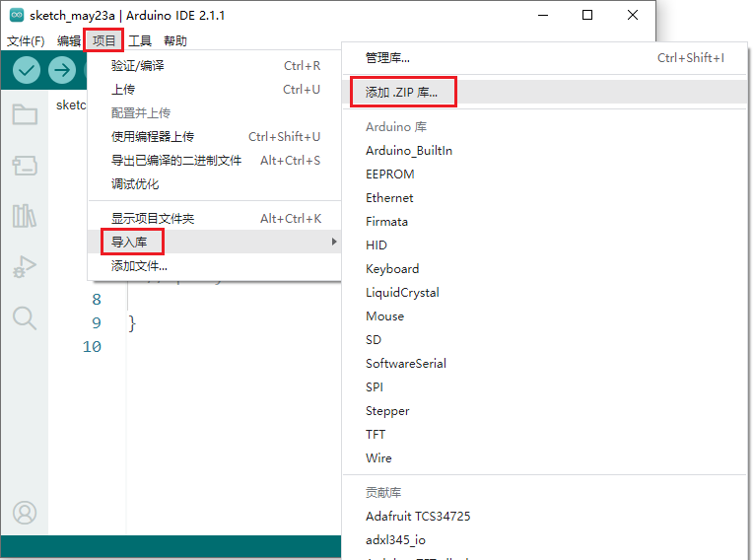
Task: Include the HID library
Action: click(545, 245)
